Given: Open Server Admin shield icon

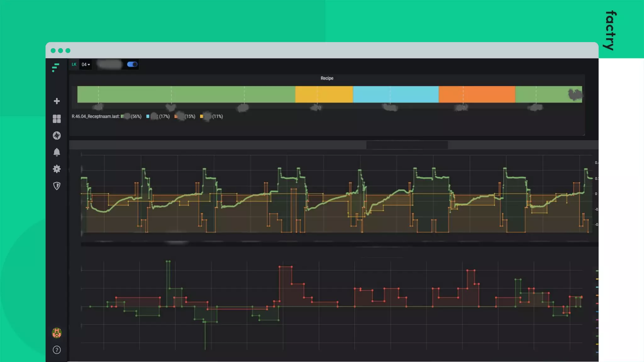Looking at the screenshot, I should pos(57,186).
